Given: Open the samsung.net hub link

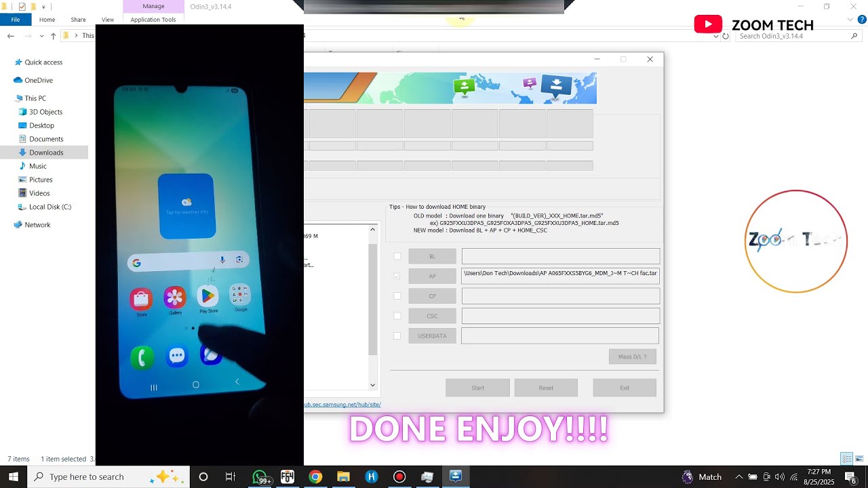Looking at the screenshot, I should pyautogui.click(x=342, y=405).
